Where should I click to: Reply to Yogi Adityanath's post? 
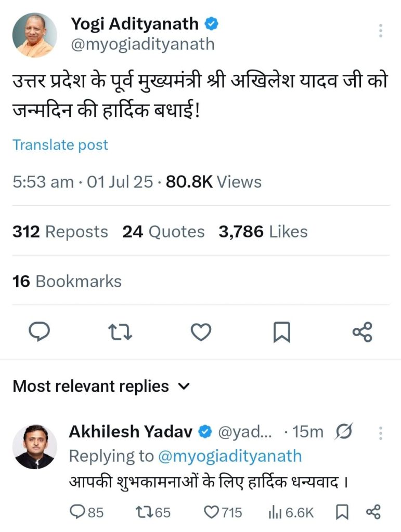click(x=38, y=332)
